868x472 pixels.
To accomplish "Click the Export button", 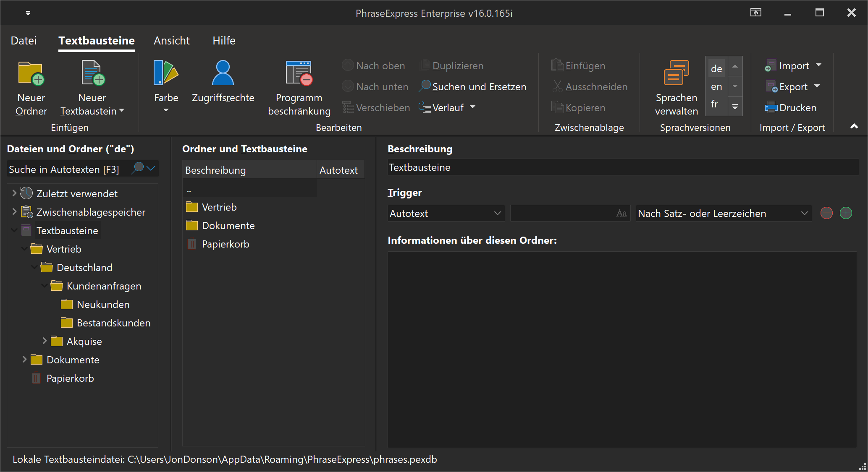I will click(787, 86).
